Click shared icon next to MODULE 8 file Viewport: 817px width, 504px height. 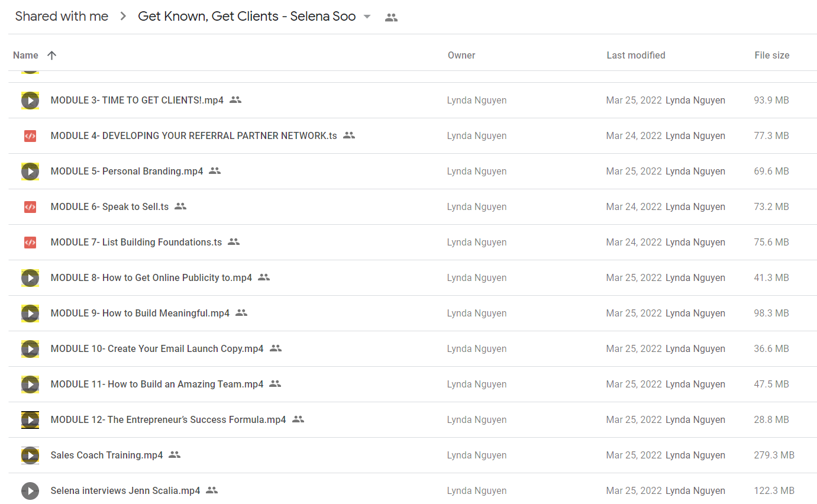pyautogui.click(x=264, y=277)
